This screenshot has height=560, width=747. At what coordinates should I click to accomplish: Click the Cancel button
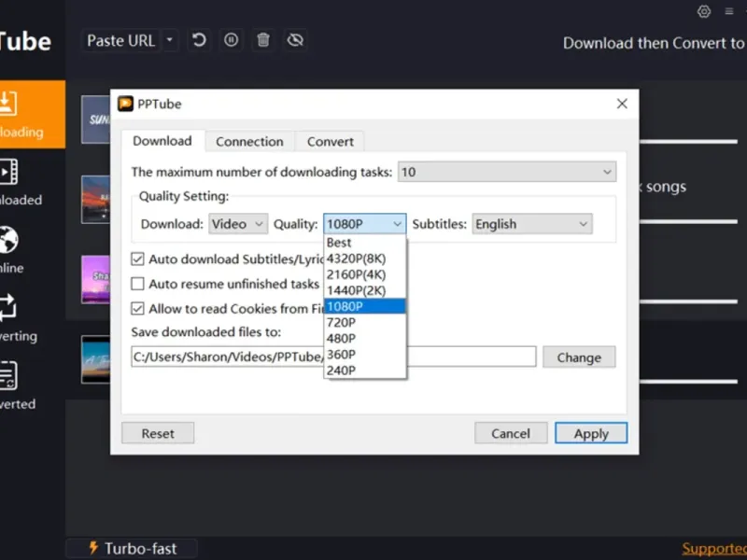coord(511,433)
